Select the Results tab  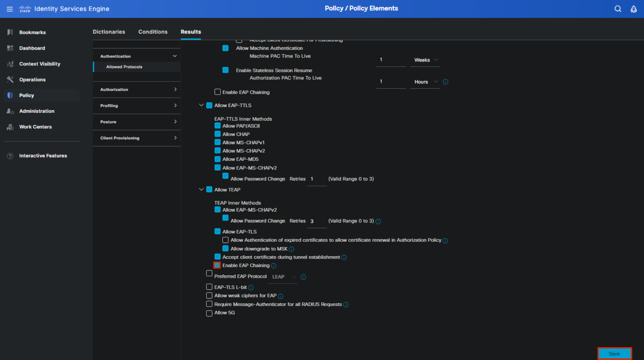pos(191,32)
